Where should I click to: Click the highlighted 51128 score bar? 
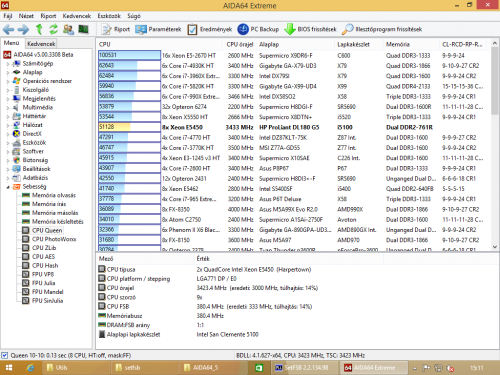click(129, 127)
